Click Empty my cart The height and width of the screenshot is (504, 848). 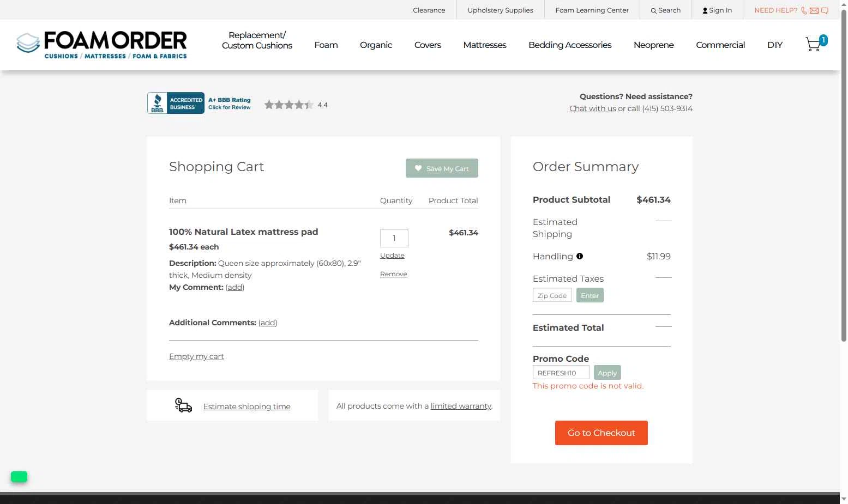tap(196, 356)
